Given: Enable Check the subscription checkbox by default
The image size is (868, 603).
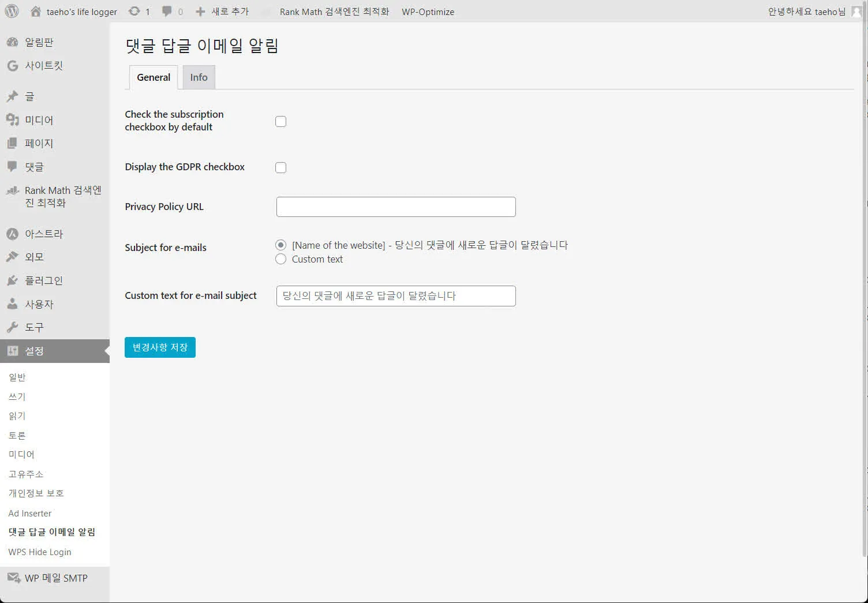Looking at the screenshot, I should (280, 121).
